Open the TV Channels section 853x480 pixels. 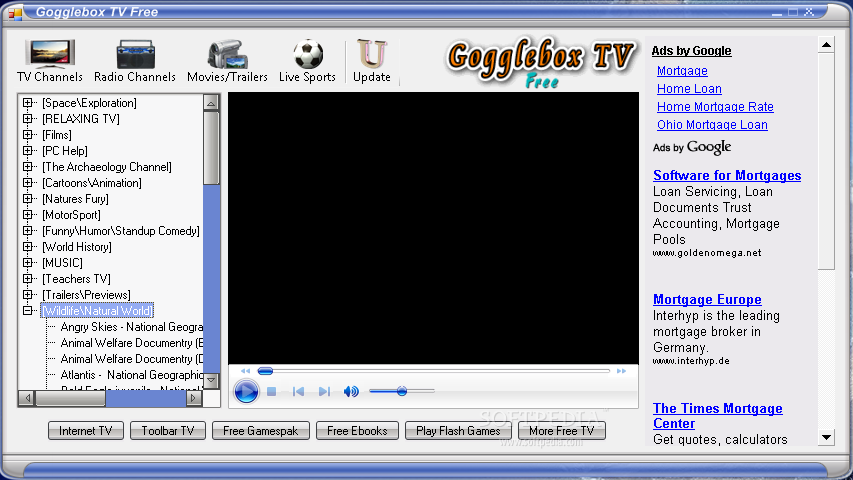(x=50, y=61)
